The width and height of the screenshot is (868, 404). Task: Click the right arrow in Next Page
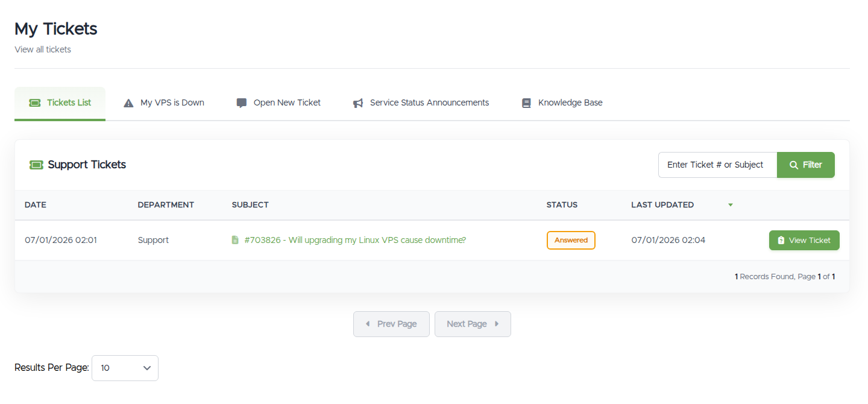click(497, 324)
